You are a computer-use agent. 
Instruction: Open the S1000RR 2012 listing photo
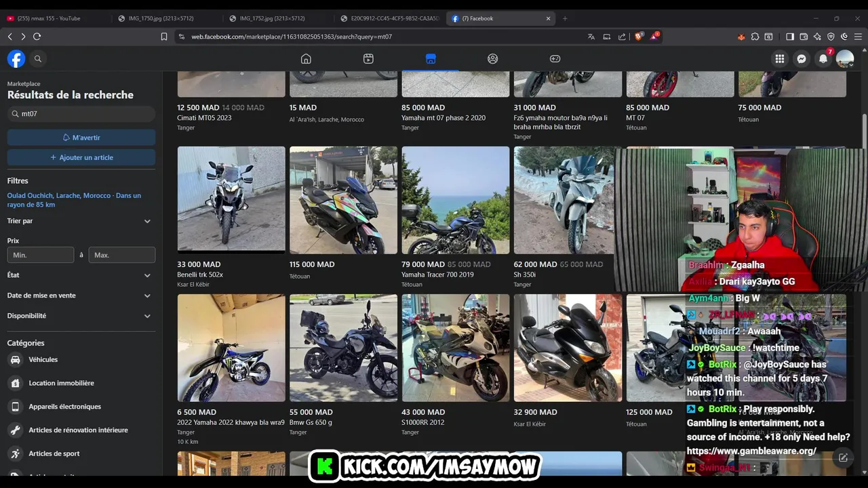pos(456,348)
